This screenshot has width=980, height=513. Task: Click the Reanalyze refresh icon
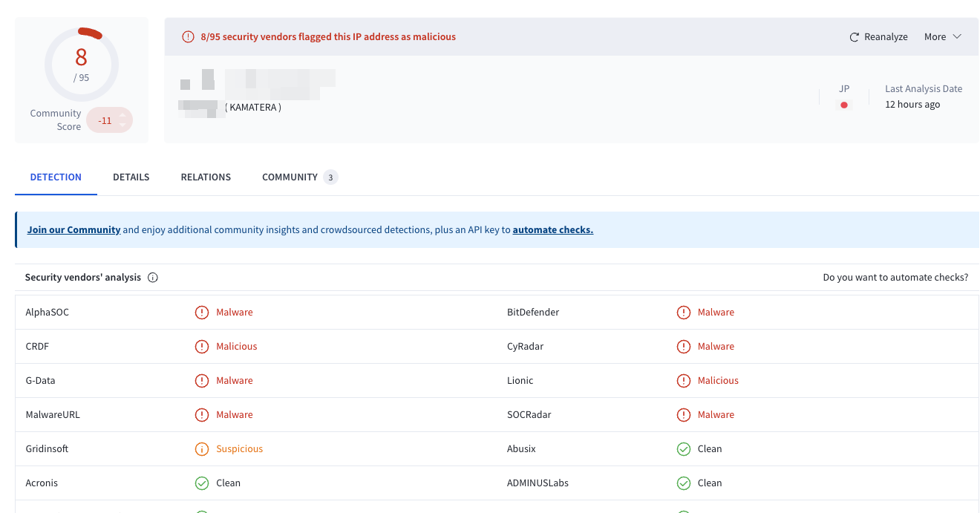point(852,36)
